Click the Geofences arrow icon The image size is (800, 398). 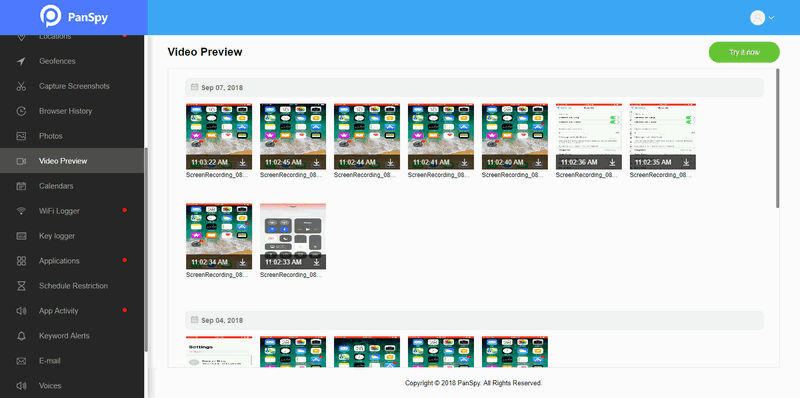(x=21, y=61)
